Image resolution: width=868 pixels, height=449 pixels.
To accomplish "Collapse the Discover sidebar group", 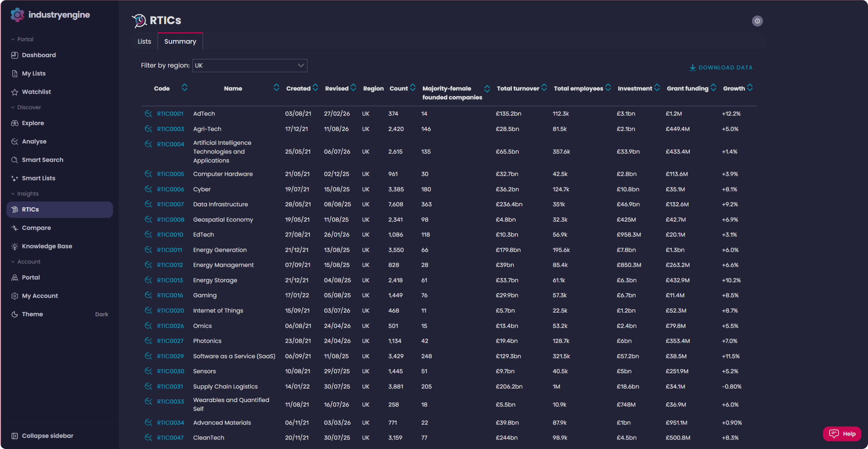I will pyautogui.click(x=26, y=107).
